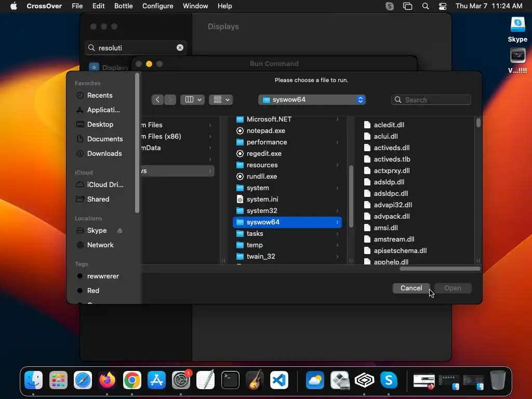The height and width of the screenshot is (399, 532).
Task: Open Finder from the Dock
Action: coord(34,380)
